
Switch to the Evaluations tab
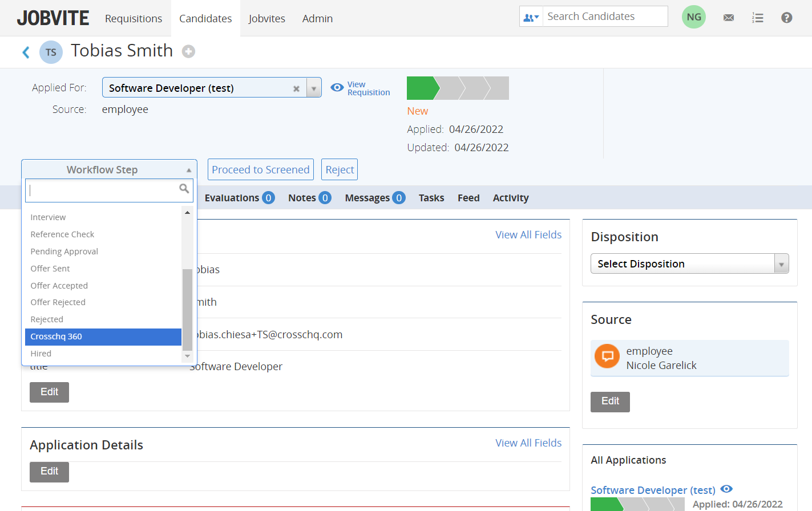(x=233, y=198)
